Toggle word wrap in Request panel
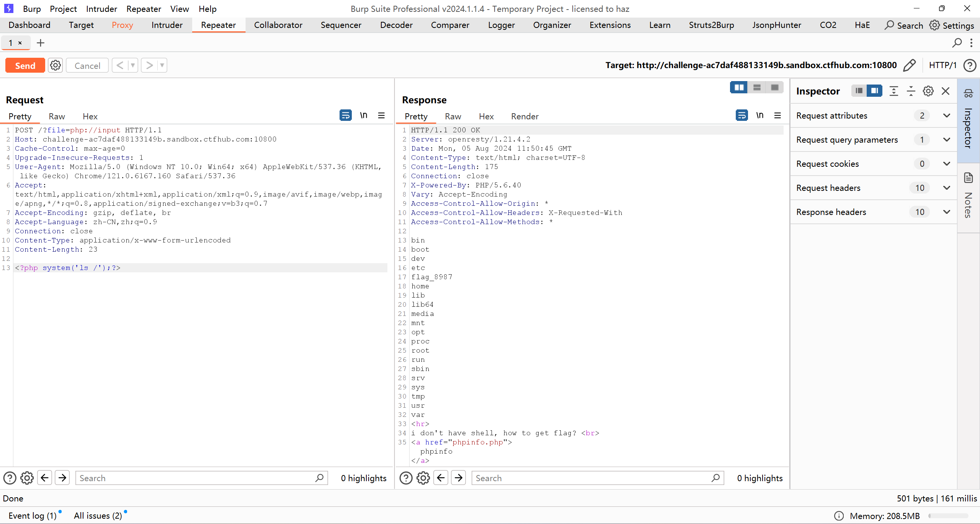The width and height of the screenshot is (980, 524). click(346, 115)
